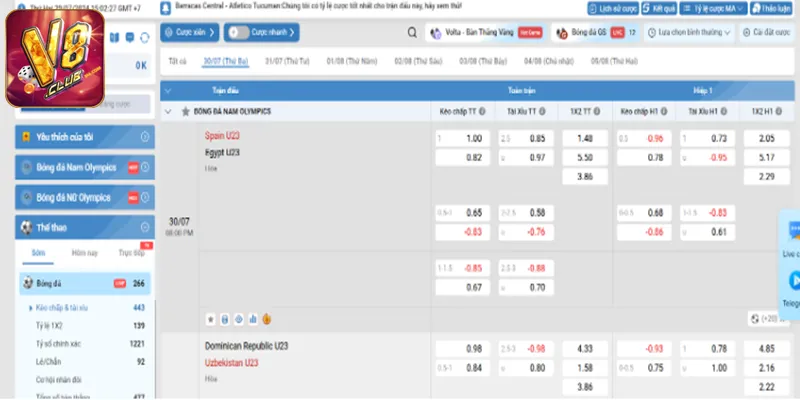
Task: Collapse the Bóng Đá Nam Olympics section
Action: 168,111
